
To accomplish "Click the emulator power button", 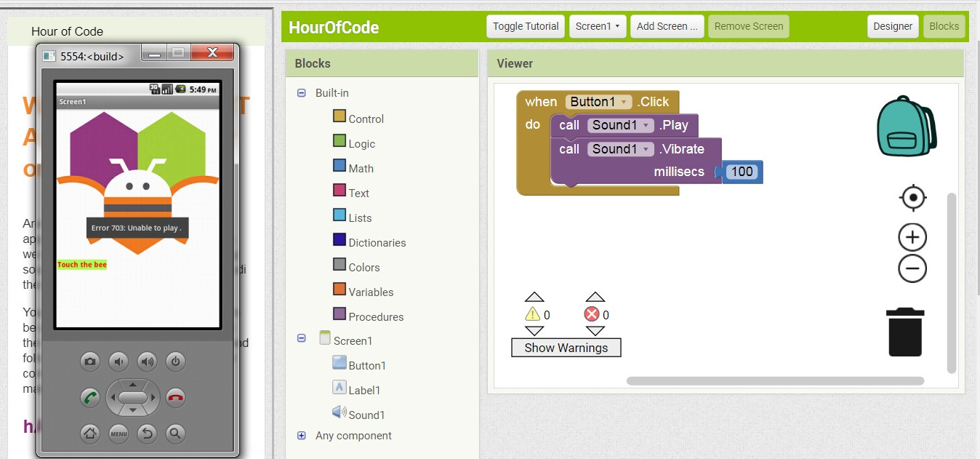I will pyautogui.click(x=175, y=361).
